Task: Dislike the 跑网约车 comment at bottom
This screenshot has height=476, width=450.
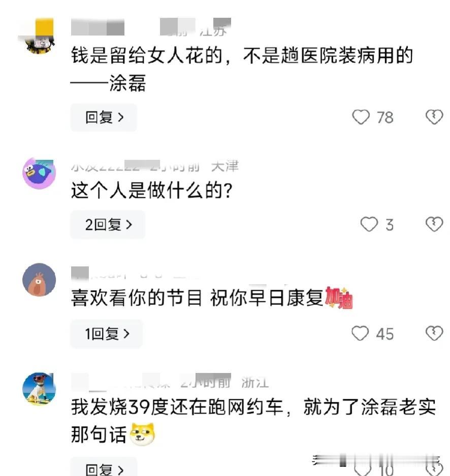Action: tap(434, 469)
